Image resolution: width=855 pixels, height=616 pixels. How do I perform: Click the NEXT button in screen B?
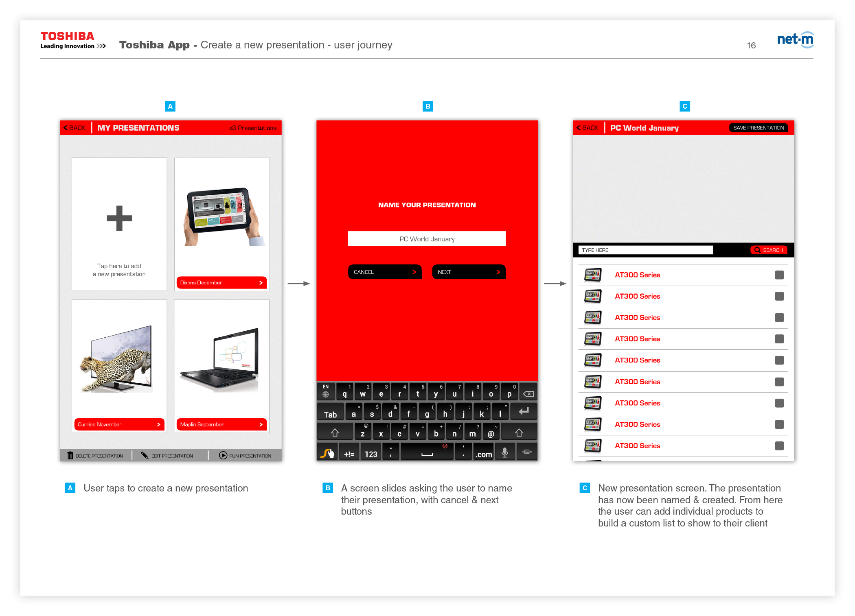click(469, 271)
